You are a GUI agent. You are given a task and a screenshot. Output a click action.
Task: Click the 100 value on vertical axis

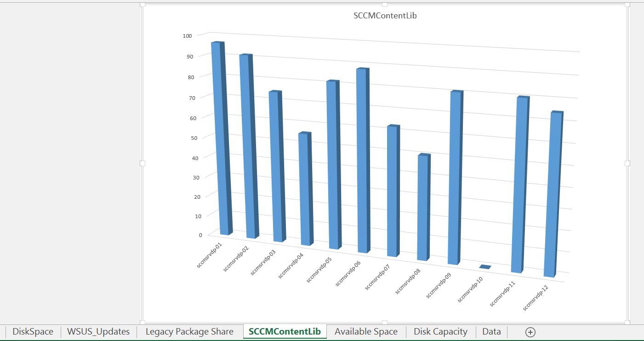187,36
